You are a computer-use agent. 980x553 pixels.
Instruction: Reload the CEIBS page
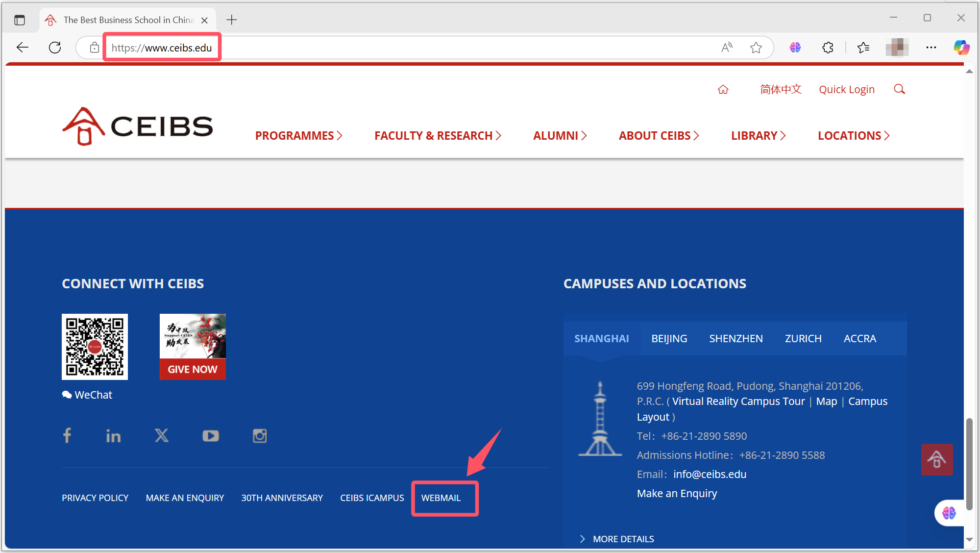(55, 48)
